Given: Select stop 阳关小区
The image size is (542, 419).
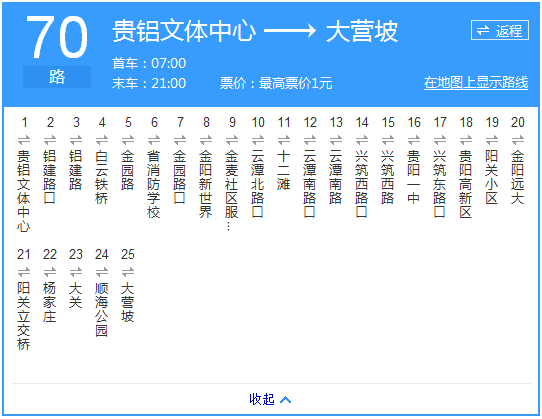Looking at the screenshot, I should coord(492,177).
